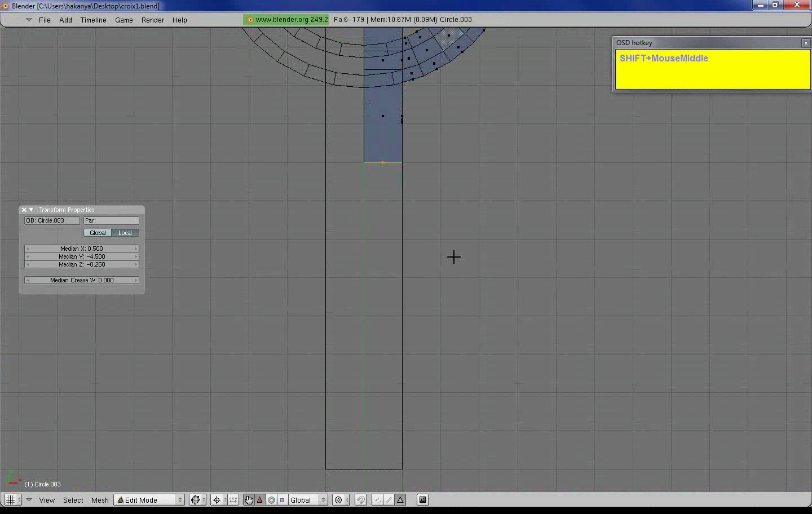Enable the scale manipulator square icon
This screenshot has width=812, height=514.
click(x=283, y=500)
